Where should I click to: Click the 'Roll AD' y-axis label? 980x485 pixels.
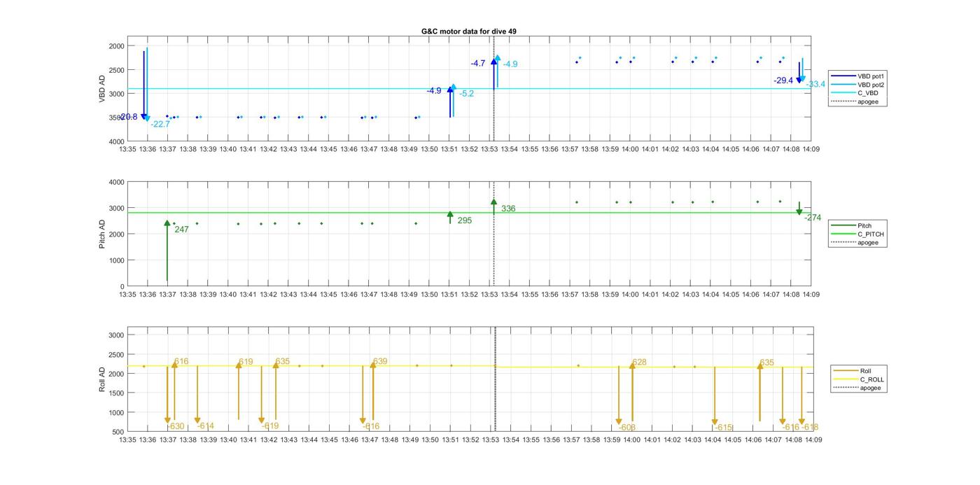pyautogui.click(x=102, y=379)
